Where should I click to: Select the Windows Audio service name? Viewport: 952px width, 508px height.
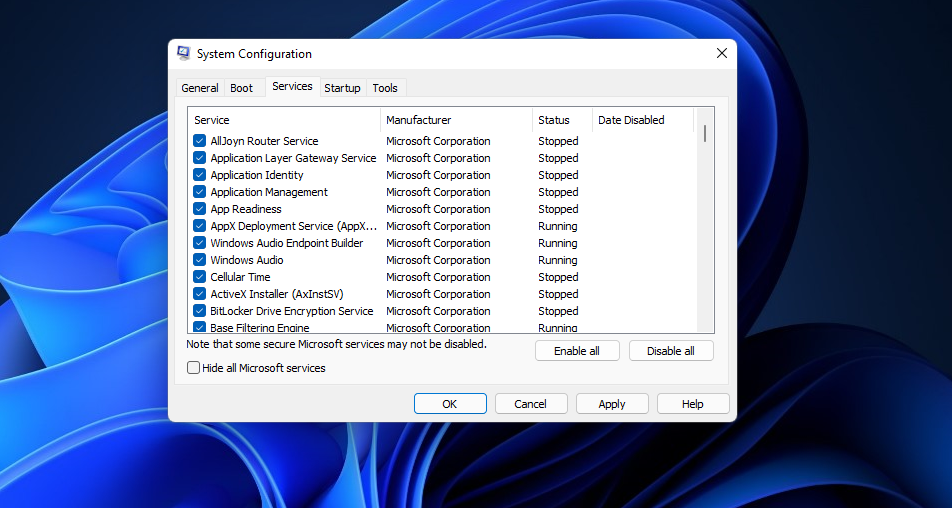[246, 260]
